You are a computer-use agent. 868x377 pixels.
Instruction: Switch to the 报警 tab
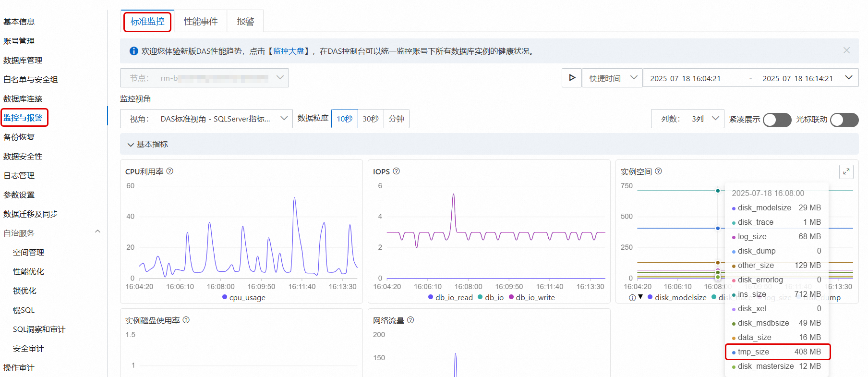click(x=245, y=22)
